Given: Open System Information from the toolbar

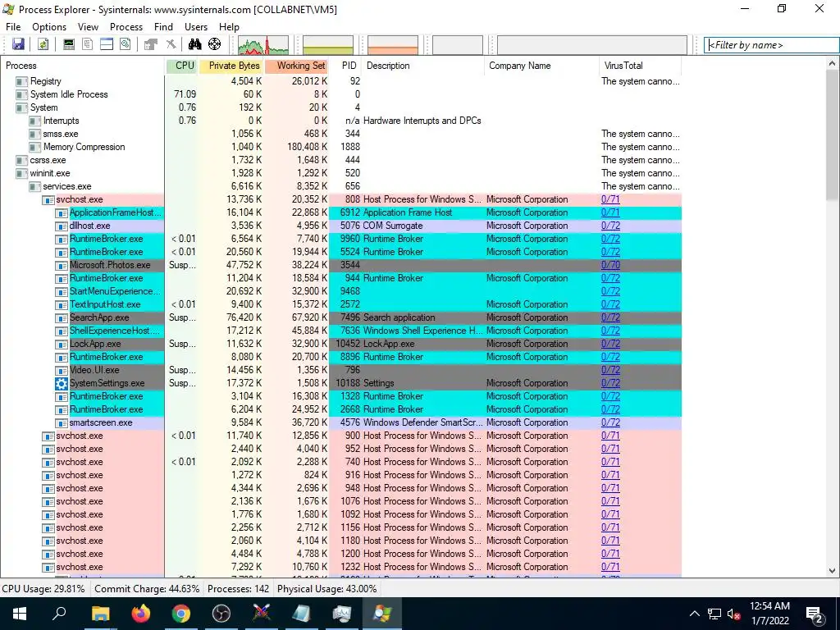Looking at the screenshot, I should tap(69, 44).
